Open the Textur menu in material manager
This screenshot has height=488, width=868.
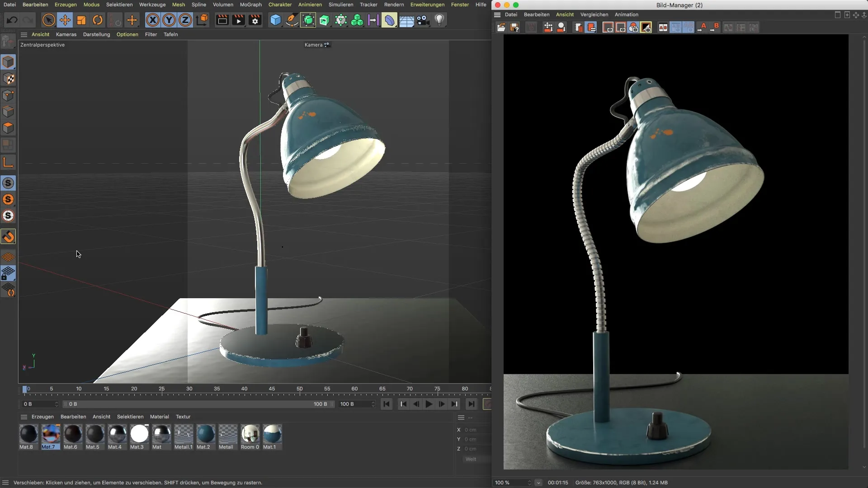pos(183,417)
